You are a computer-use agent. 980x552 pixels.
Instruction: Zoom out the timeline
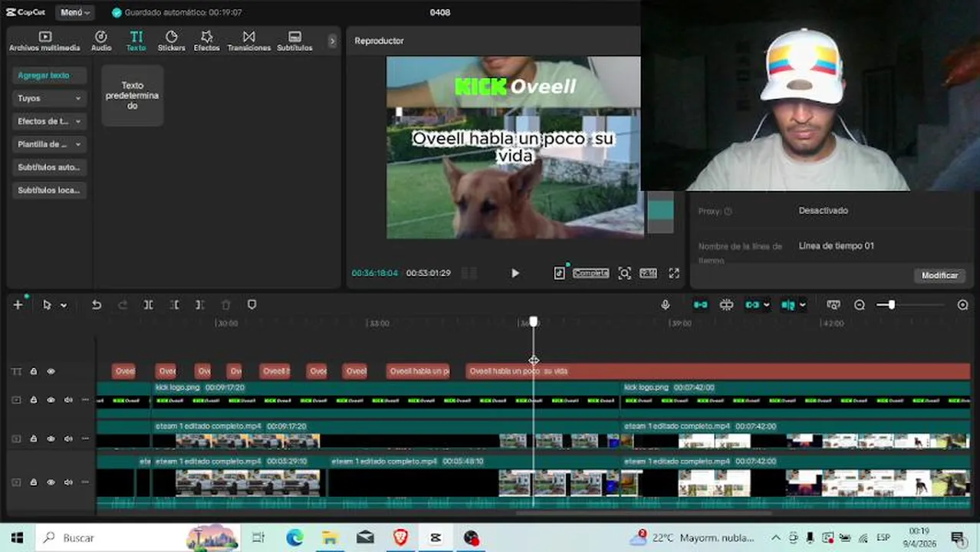click(x=860, y=305)
